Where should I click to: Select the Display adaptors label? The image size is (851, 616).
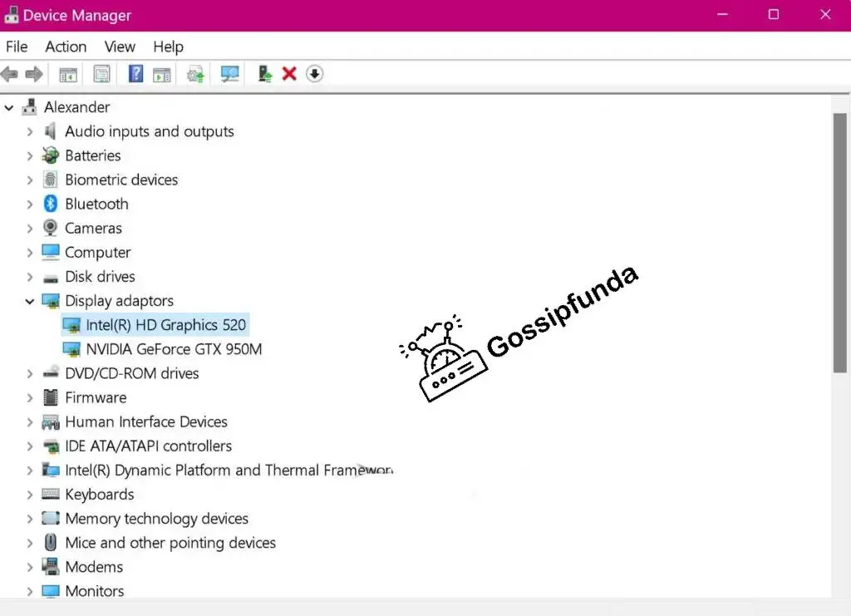(119, 301)
